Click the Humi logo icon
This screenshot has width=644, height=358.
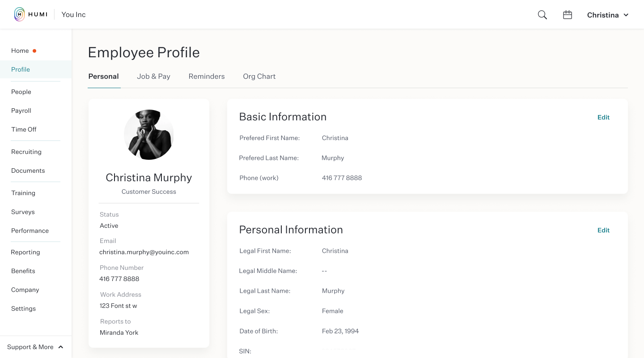(20, 14)
